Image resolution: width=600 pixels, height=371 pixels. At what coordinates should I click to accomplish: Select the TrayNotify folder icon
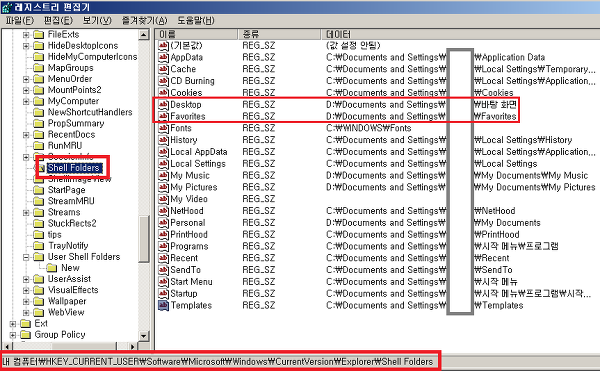pos(39,246)
